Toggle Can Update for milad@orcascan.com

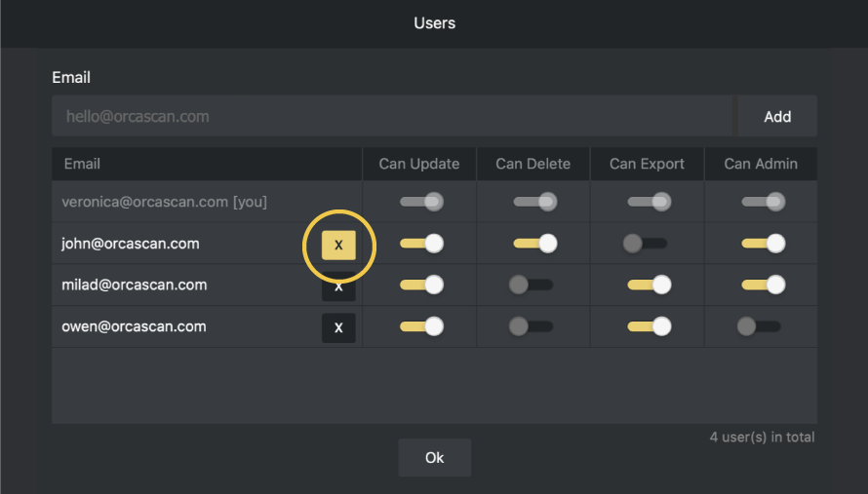[x=420, y=285]
